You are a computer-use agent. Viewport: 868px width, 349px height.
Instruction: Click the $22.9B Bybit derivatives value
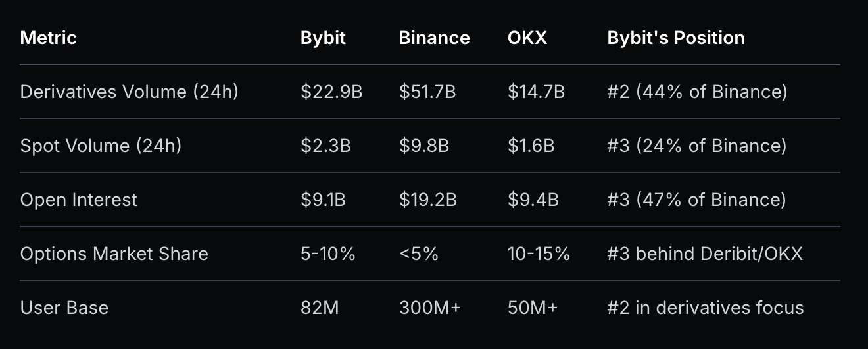331,92
